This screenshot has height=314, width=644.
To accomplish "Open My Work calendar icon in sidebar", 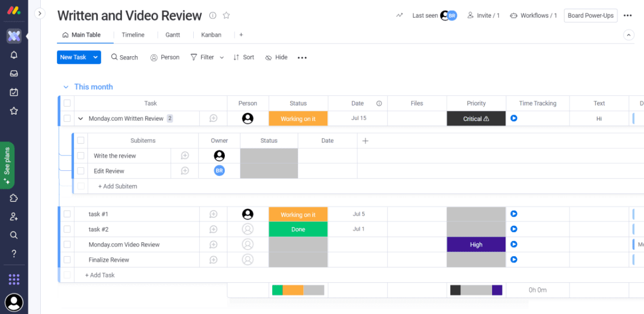I will tap(14, 92).
